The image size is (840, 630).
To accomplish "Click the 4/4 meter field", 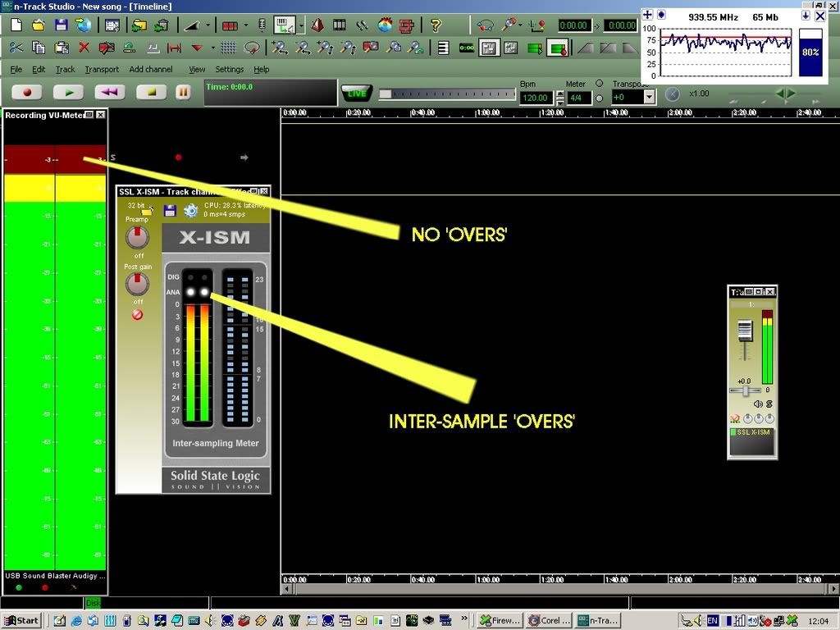I will point(578,98).
